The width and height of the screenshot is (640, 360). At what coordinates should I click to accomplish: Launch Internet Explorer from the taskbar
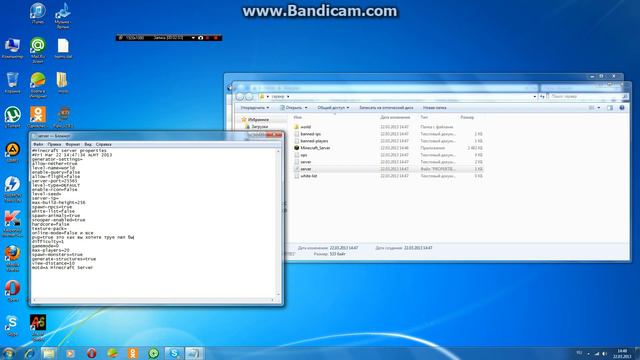(29, 353)
